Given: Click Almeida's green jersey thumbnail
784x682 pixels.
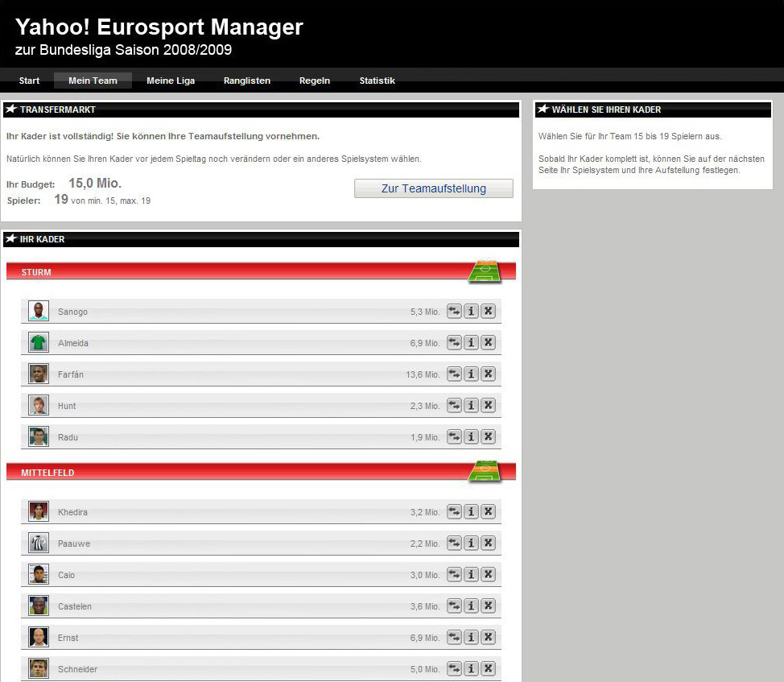Looking at the screenshot, I should pyautogui.click(x=39, y=342).
